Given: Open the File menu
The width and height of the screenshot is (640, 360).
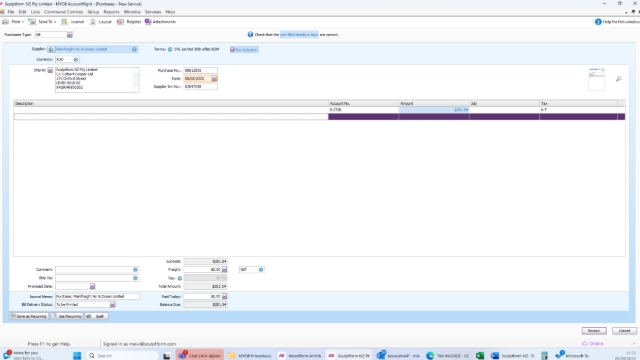Looking at the screenshot, I should pyautogui.click(x=11, y=12).
